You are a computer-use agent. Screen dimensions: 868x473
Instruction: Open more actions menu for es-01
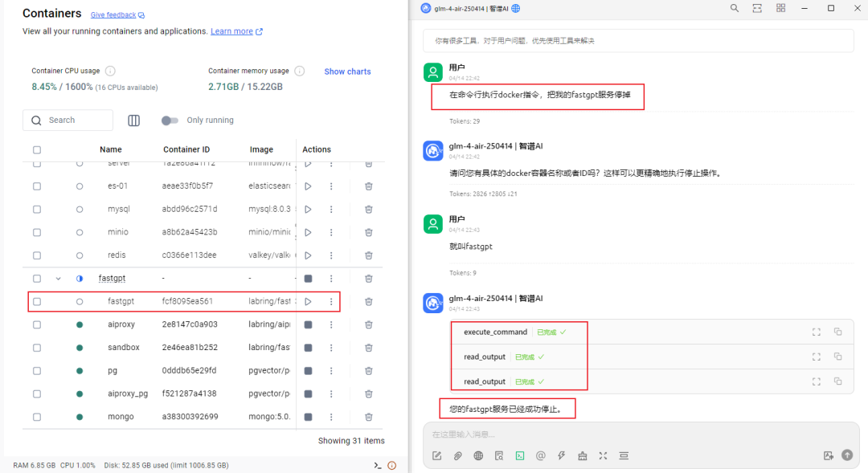click(x=331, y=186)
